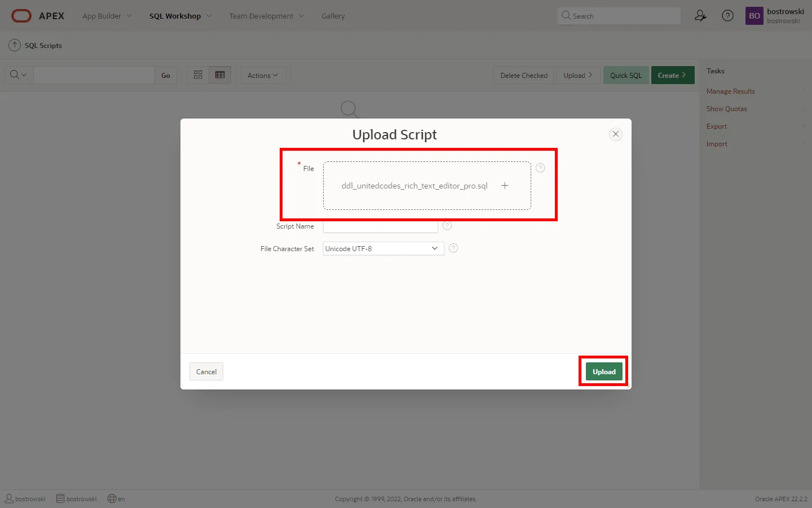
Task: Open the File Character Set dropdown
Action: (x=383, y=248)
